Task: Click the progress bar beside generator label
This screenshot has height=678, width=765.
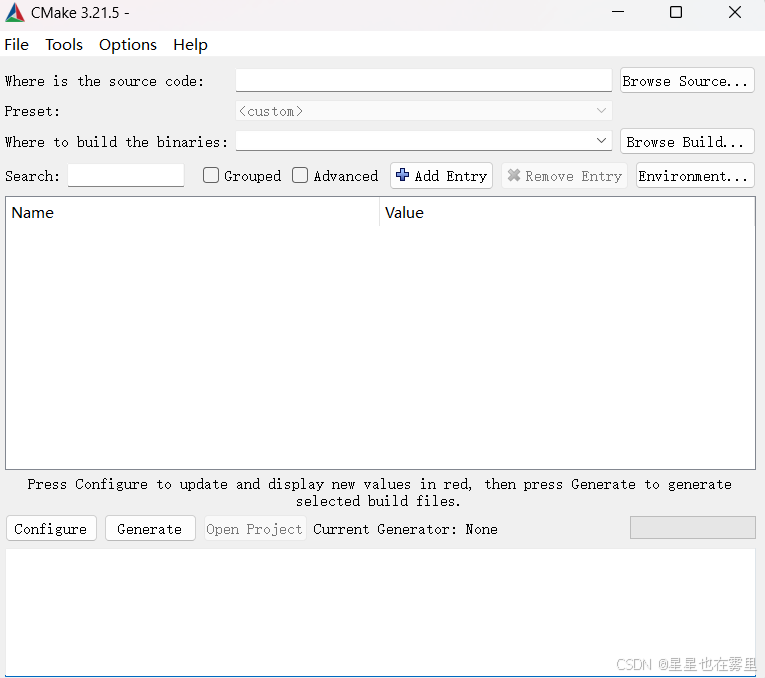Action: (692, 528)
